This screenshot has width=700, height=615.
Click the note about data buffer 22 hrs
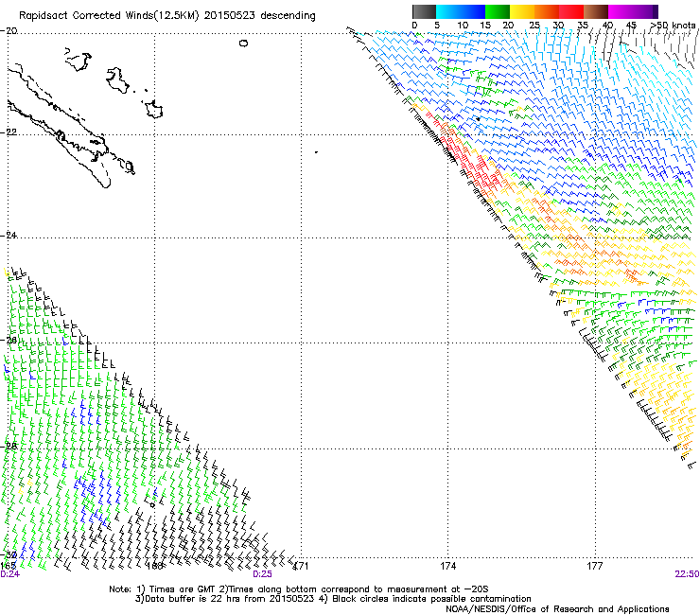pyautogui.click(x=224, y=599)
